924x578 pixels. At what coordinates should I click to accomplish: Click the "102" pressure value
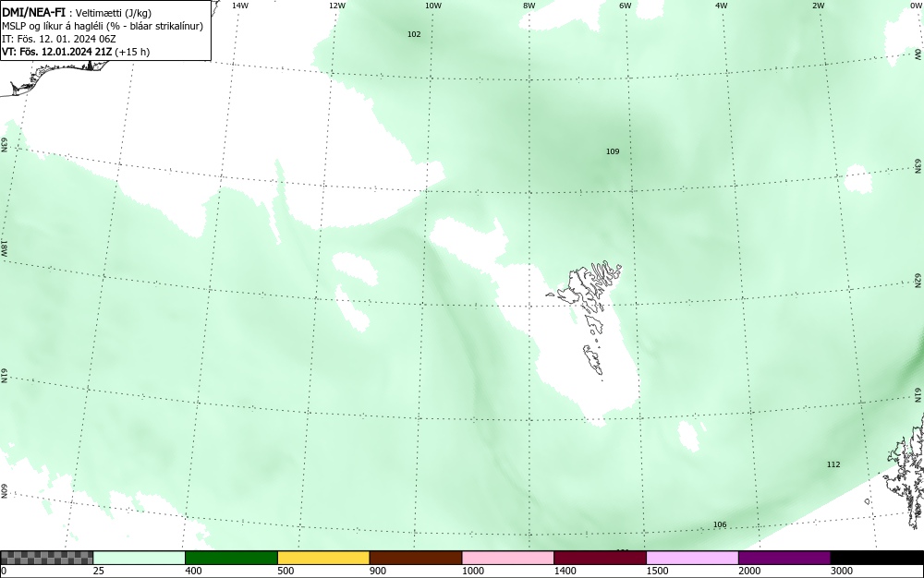point(414,34)
